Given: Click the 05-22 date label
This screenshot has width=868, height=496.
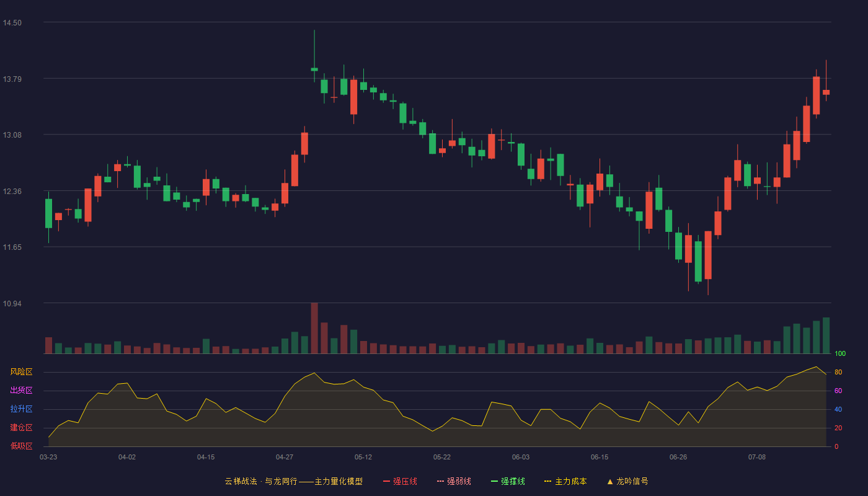Looking at the screenshot, I should pos(442,457).
